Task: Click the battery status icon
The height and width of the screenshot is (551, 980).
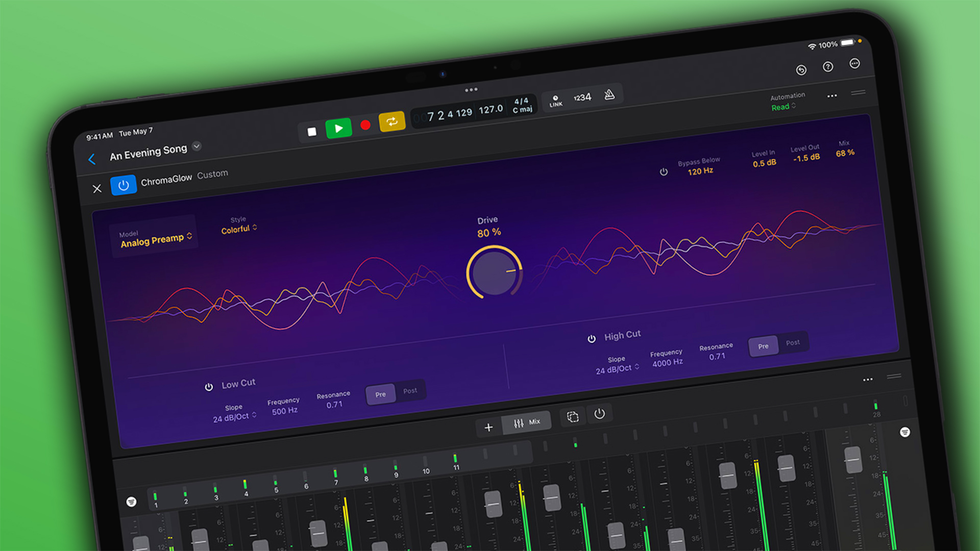Action: (x=848, y=42)
